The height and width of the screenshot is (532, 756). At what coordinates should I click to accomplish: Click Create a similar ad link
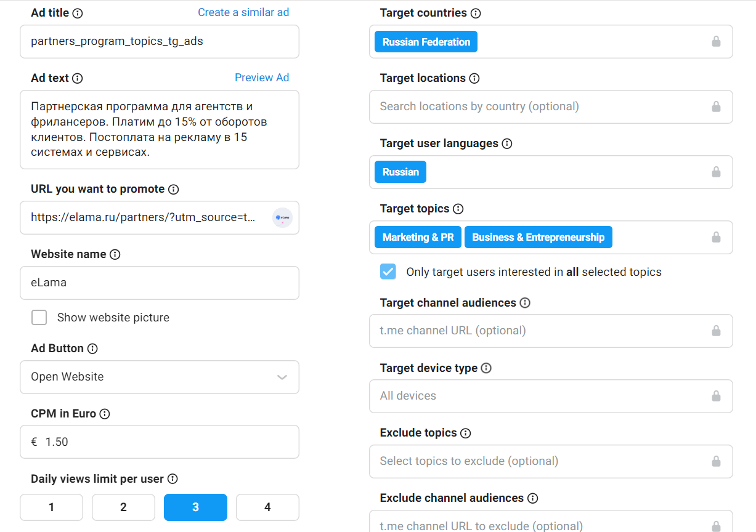coord(243,12)
